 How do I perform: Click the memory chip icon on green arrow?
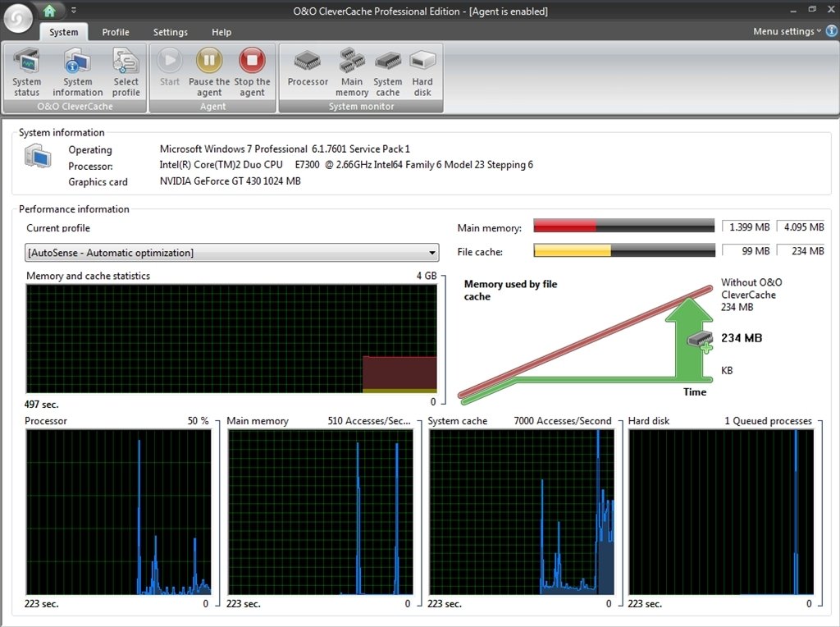click(x=701, y=341)
